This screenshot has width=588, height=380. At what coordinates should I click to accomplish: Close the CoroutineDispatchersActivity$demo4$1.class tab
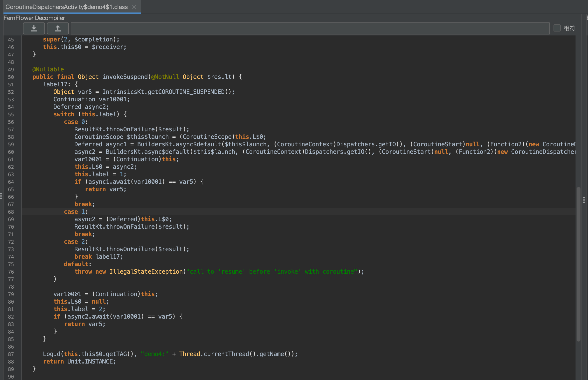134,7
